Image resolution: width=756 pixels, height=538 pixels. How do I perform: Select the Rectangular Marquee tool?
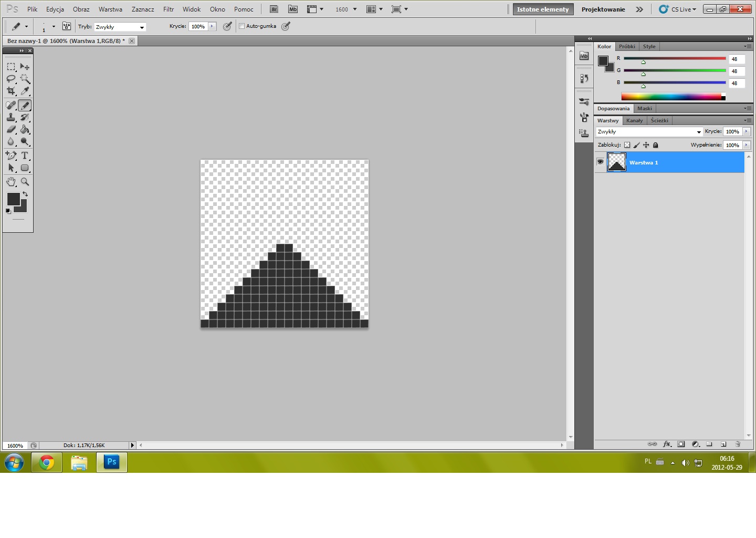11,67
